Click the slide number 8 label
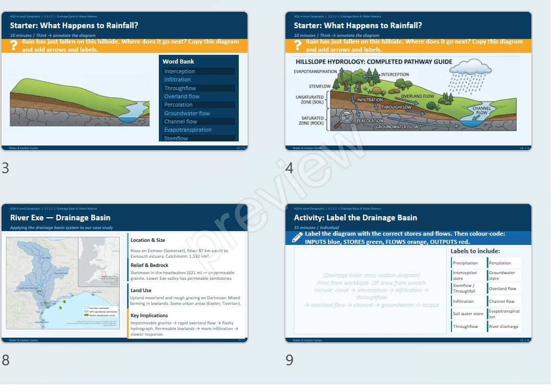Image resolution: width=557 pixels, height=392 pixels. tap(5, 360)
